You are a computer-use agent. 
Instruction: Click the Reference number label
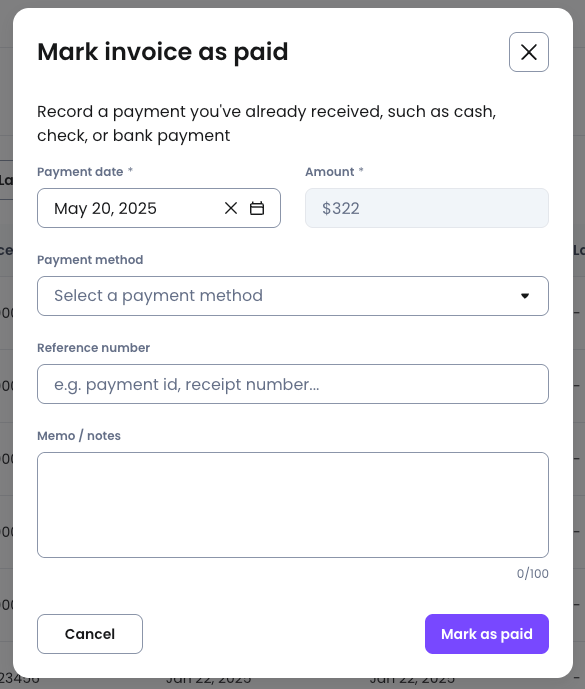(93, 348)
